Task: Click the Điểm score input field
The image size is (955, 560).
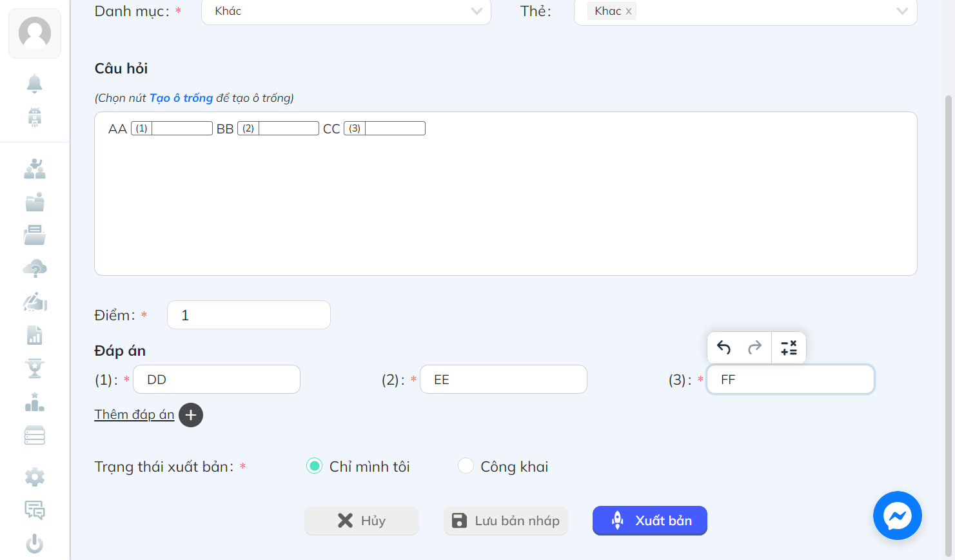Action: point(249,315)
